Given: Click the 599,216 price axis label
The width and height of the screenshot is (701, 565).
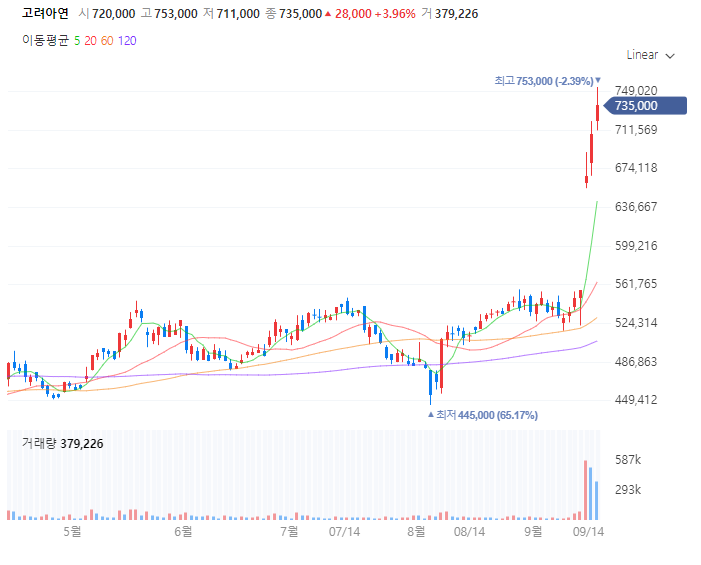Looking at the screenshot, I should point(636,246).
